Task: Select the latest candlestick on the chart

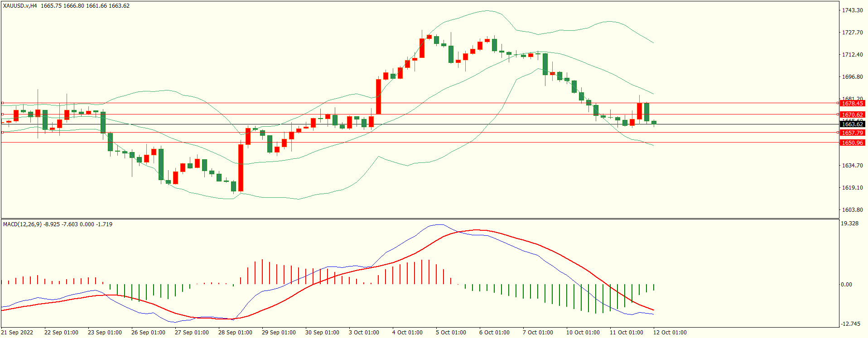Action: click(654, 122)
